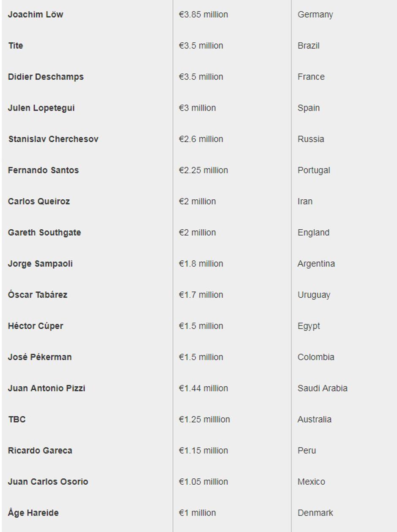
Task: Click the Carlos Queiroz entry
Action: pos(39,201)
